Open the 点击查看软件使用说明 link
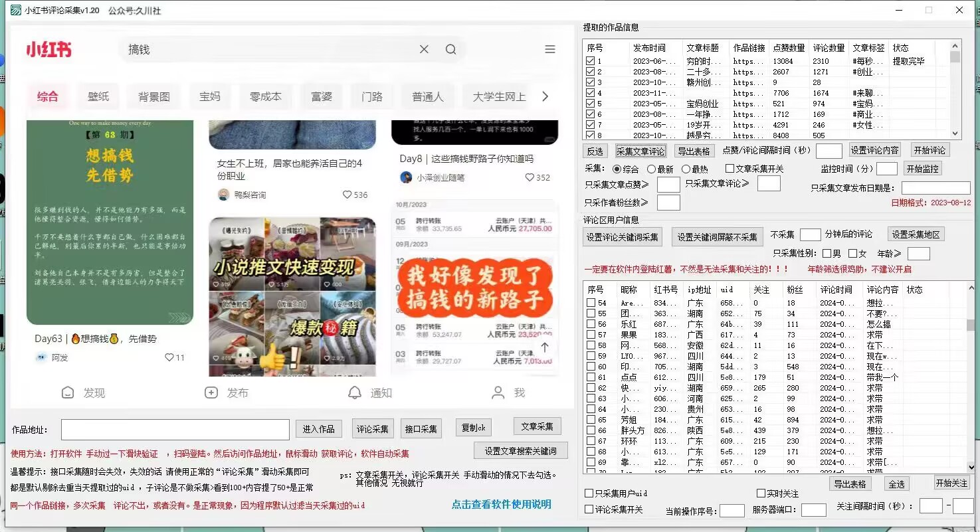The width and height of the screenshot is (980, 532). click(x=502, y=504)
